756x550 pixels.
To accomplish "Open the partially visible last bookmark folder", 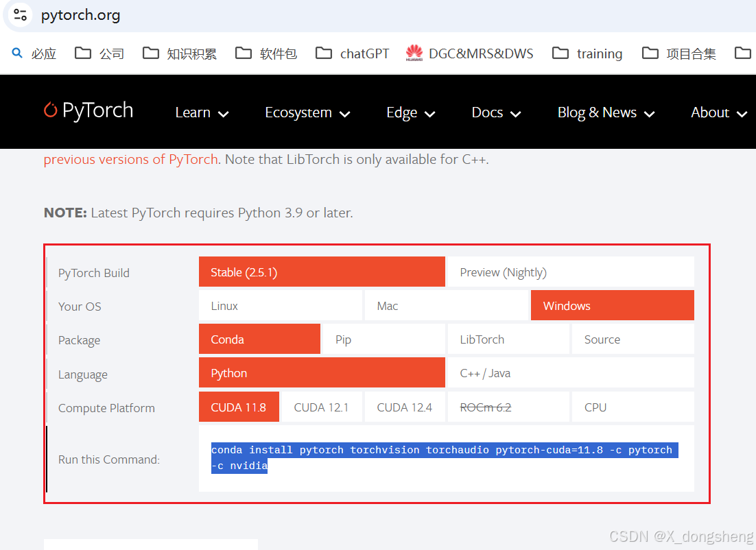I will (x=744, y=53).
